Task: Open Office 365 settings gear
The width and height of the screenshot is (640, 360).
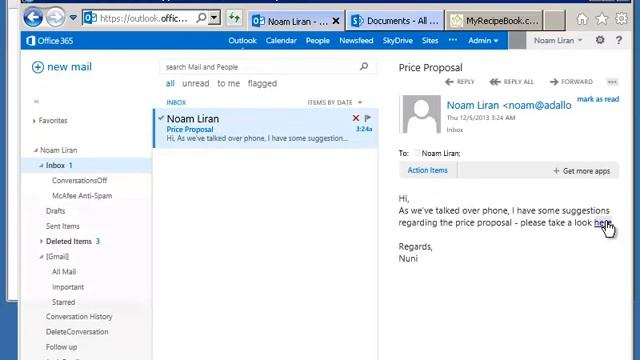Action: tap(600, 40)
